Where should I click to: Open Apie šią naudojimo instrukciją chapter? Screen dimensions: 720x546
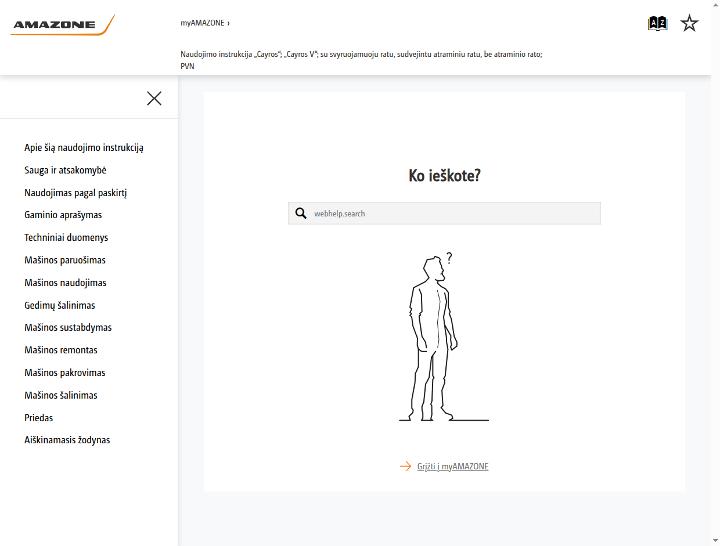pos(84,148)
